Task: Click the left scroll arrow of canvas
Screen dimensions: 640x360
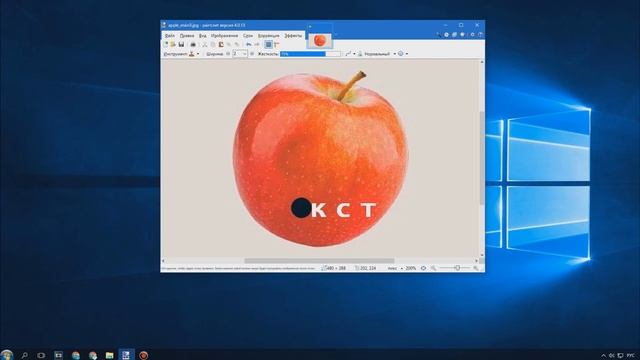Action: 164,260
